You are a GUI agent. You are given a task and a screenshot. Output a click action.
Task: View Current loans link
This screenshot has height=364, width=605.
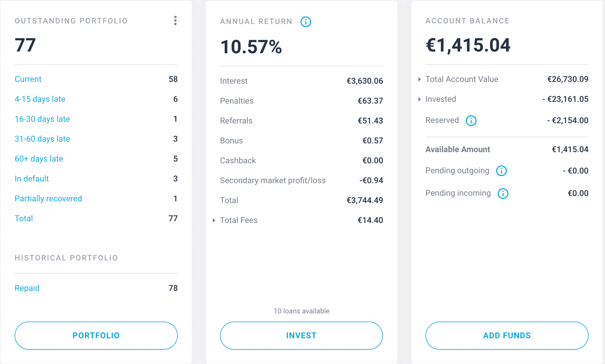[x=28, y=79]
